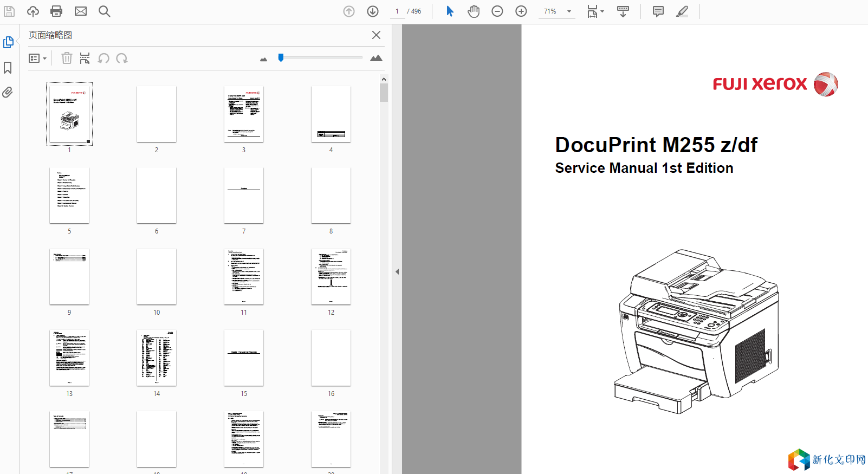This screenshot has width=868, height=474.
Task: Delete selected page with trash icon
Action: tap(67, 59)
